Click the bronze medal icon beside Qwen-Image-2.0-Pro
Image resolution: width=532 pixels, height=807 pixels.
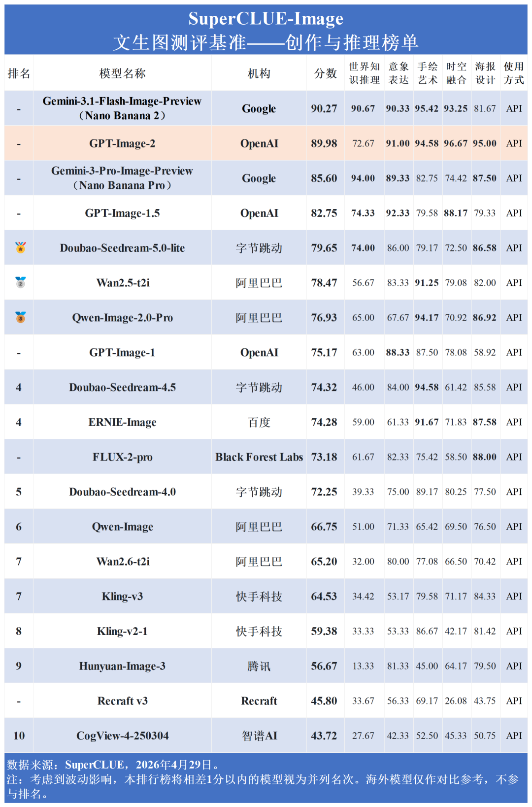(x=20, y=317)
